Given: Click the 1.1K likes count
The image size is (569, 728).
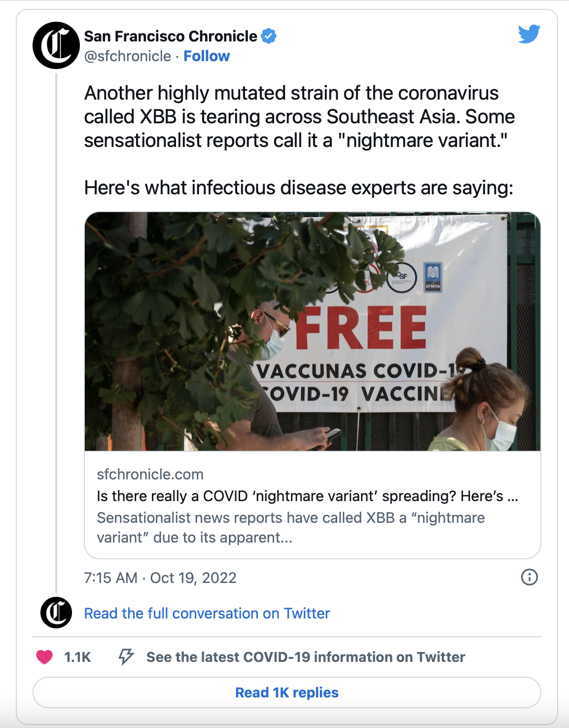Looking at the screenshot, I should click(x=77, y=657).
